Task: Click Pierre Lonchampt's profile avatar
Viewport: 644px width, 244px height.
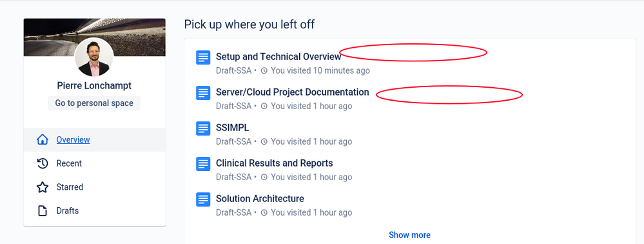Action: 95,57
